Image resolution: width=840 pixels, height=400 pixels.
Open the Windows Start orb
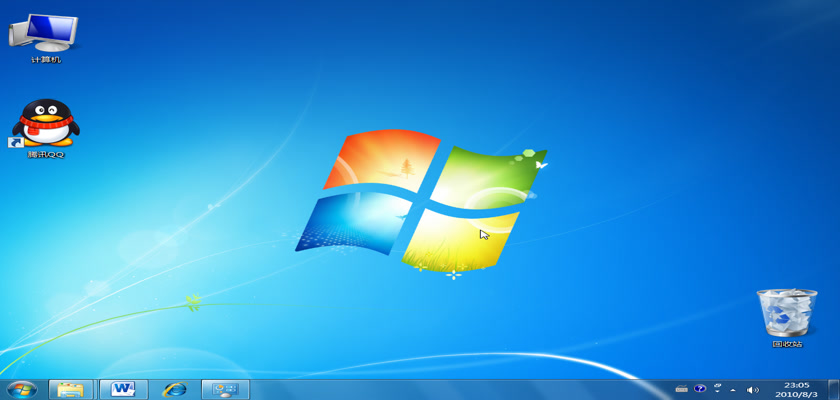pyautogui.click(x=21, y=389)
